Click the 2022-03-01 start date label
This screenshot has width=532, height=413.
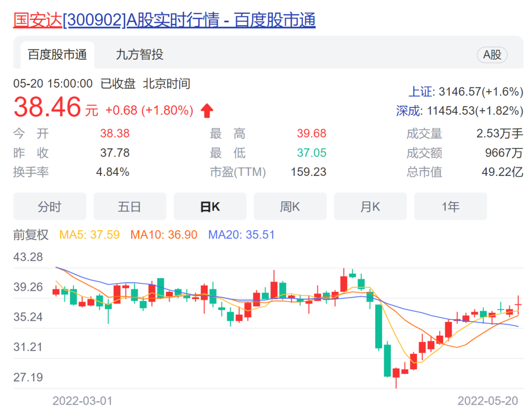coord(82,401)
